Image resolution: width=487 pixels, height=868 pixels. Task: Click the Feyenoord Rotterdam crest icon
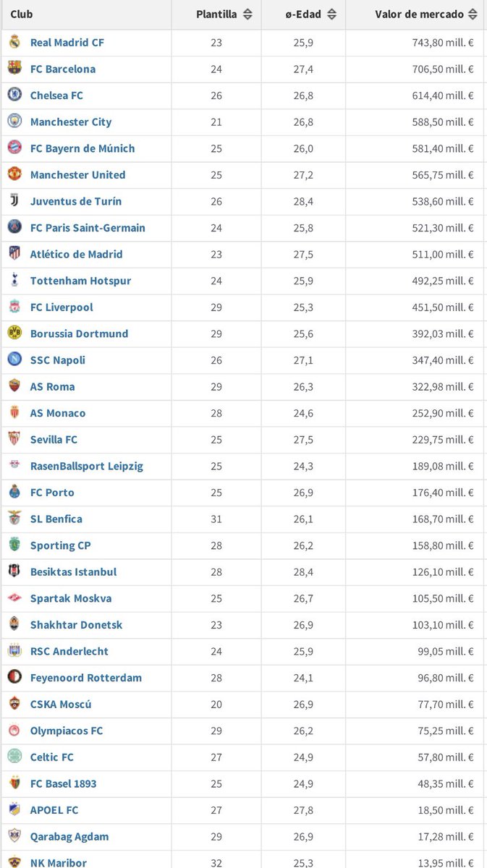pos(14,678)
